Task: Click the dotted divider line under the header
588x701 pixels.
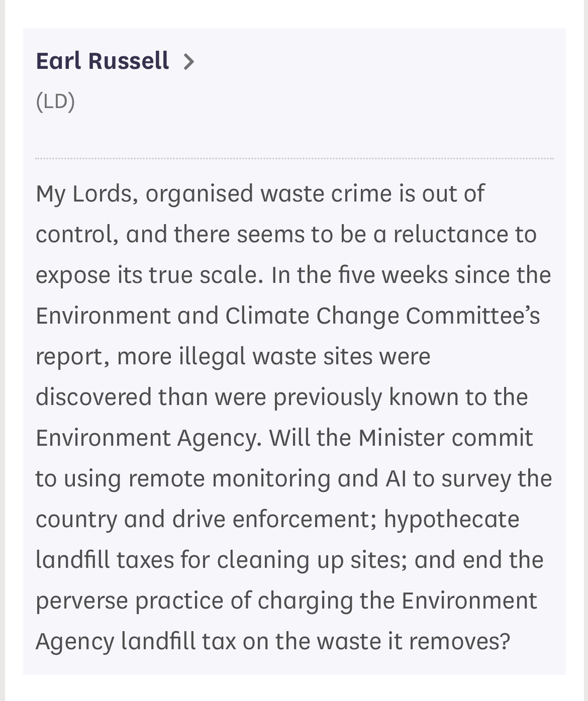Action: [295, 158]
